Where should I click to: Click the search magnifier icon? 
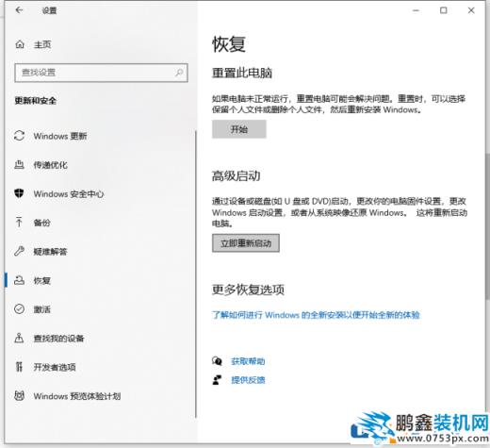[x=179, y=73]
